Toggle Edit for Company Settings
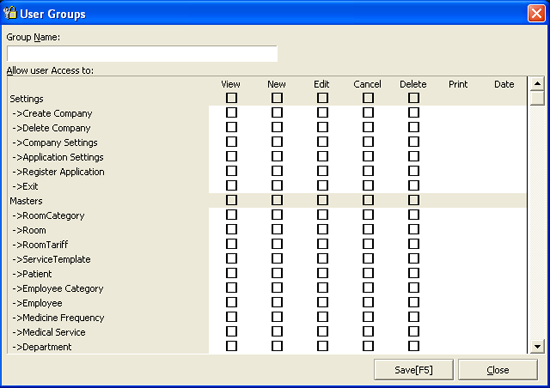 [x=323, y=142]
